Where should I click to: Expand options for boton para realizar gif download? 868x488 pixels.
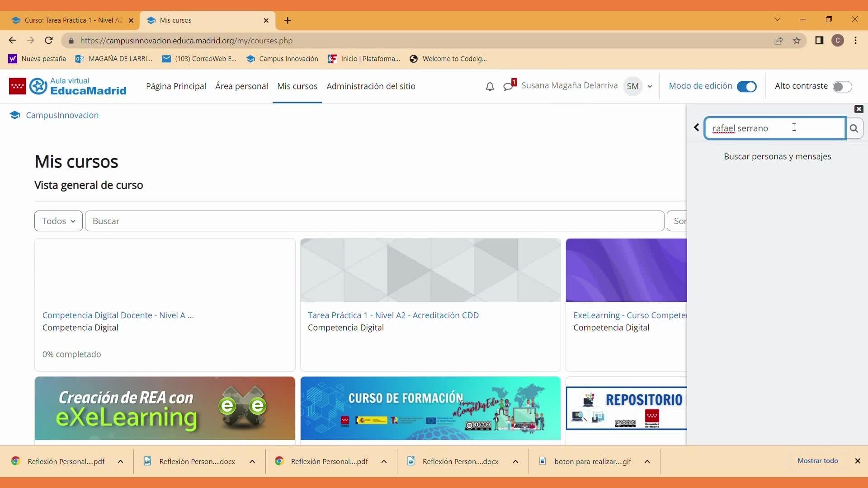[x=647, y=461]
